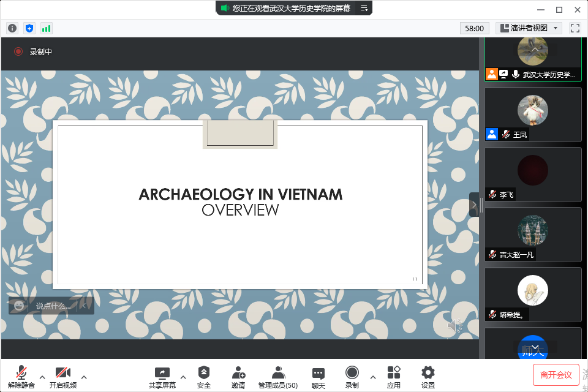Open the screen-sharing options menu in top banner
Viewport: 588px width, 392px height.
[x=364, y=8]
